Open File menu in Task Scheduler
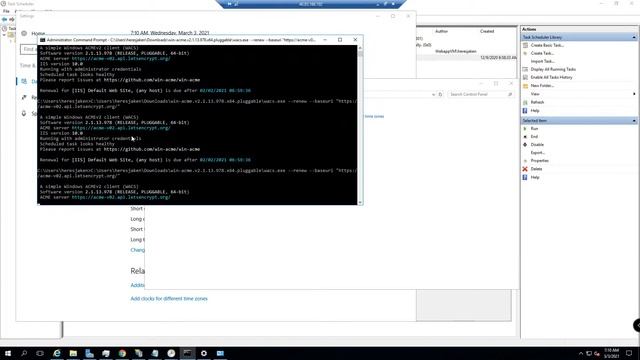Screen dimensions: 640x360 click(x=6, y=11)
